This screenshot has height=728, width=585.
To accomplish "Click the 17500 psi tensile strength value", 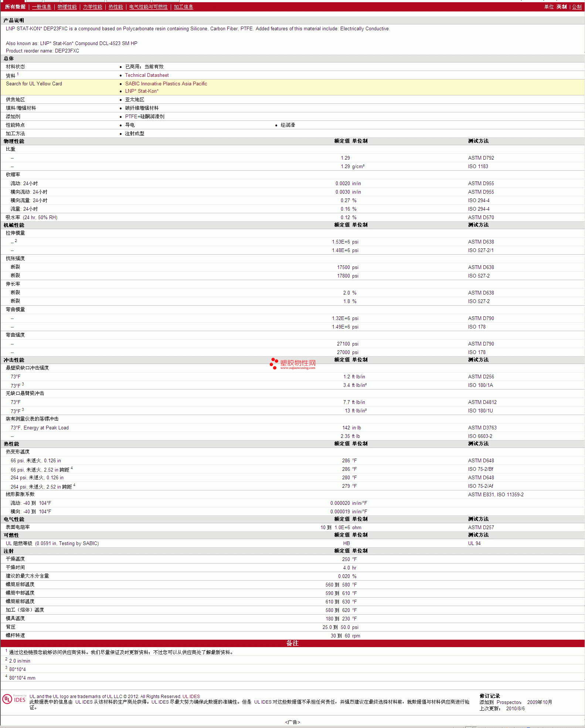I will pos(347,267).
